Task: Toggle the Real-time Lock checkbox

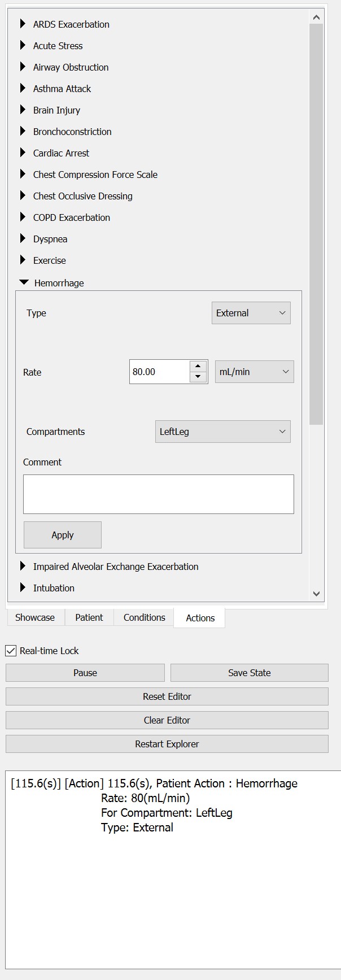Action: click(11, 651)
